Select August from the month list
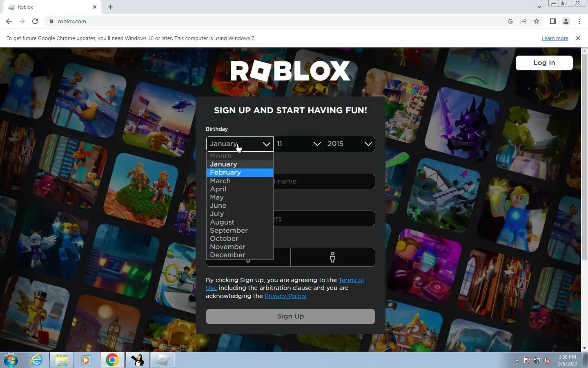588x368 pixels. pyautogui.click(x=240, y=222)
